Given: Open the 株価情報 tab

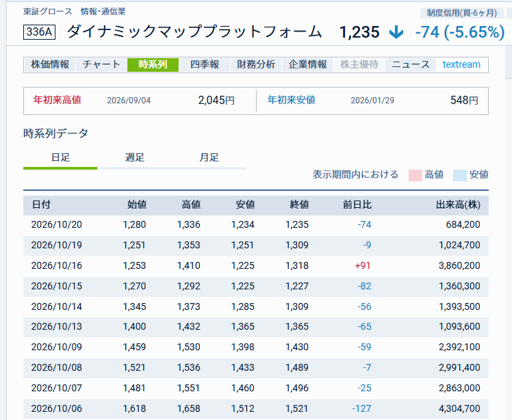Looking at the screenshot, I should click(50, 64).
